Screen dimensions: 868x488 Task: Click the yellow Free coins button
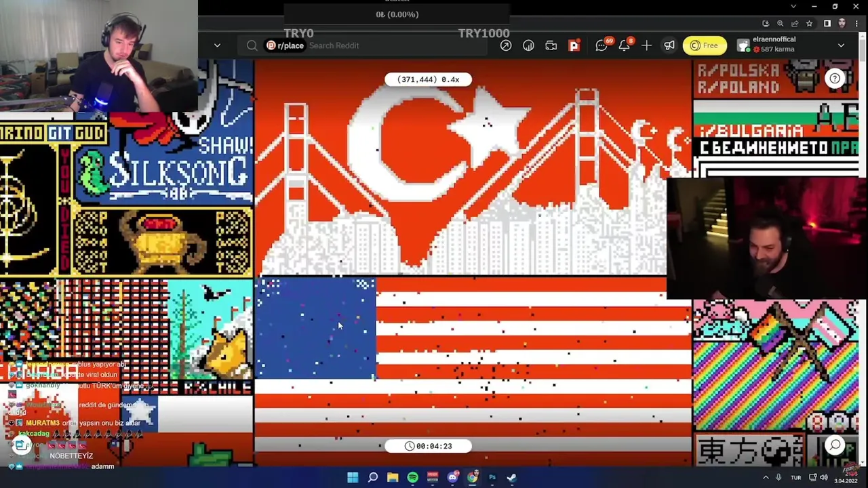(x=704, y=45)
